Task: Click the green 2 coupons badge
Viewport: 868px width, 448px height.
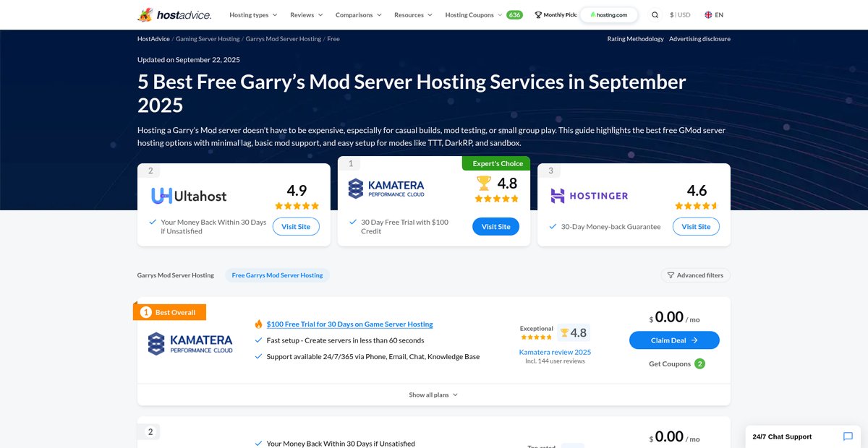Action: pos(699,363)
